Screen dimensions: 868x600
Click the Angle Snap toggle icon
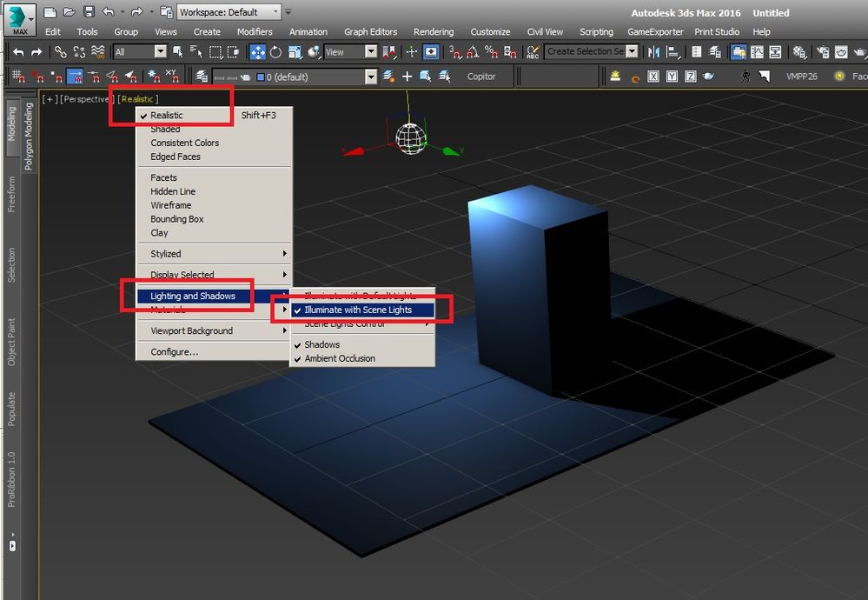[473, 52]
